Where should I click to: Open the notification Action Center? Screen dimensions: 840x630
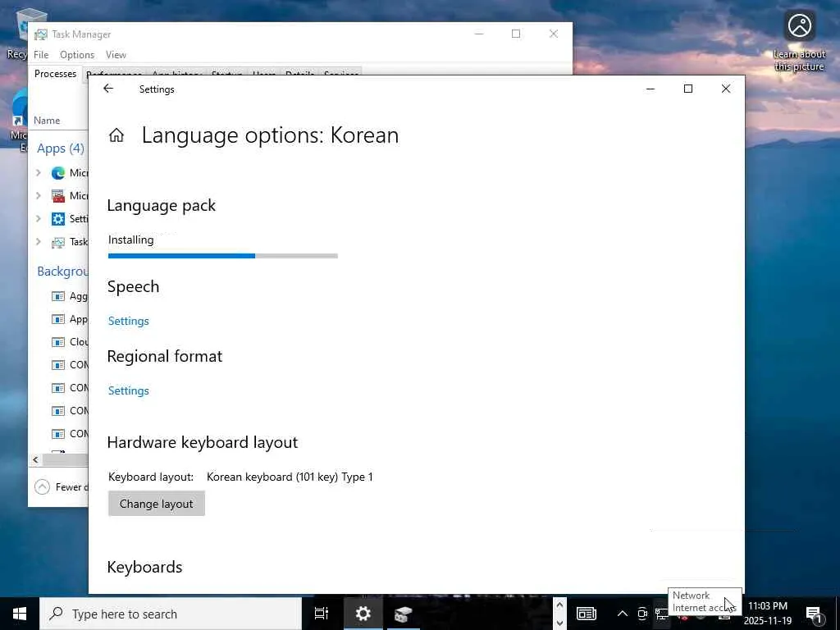(814, 614)
